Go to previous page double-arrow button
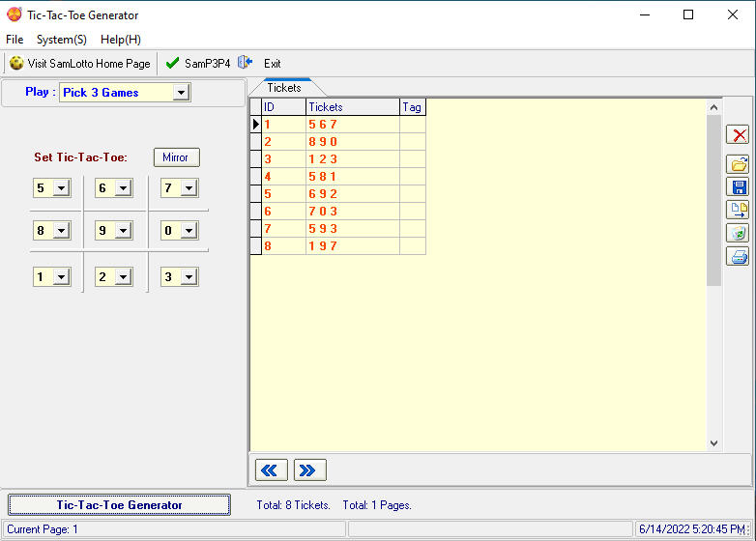The image size is (756, 541). [x=271, y=470]
